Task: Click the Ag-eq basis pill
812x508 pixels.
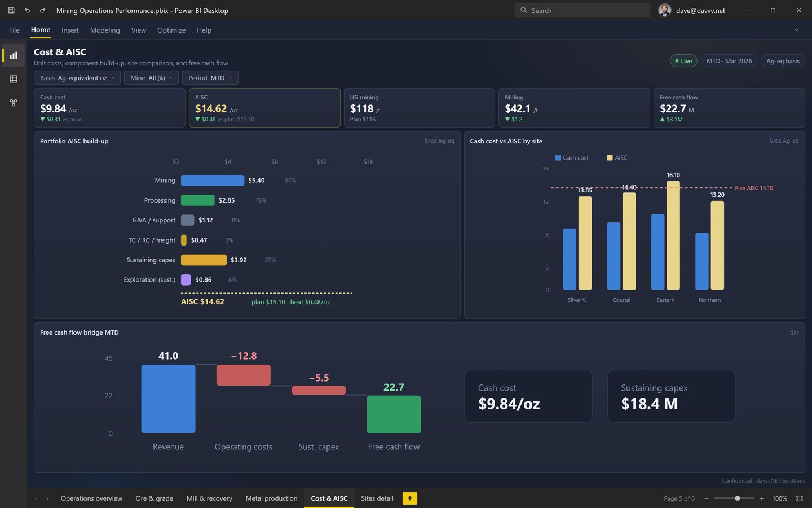Action: 783,61
